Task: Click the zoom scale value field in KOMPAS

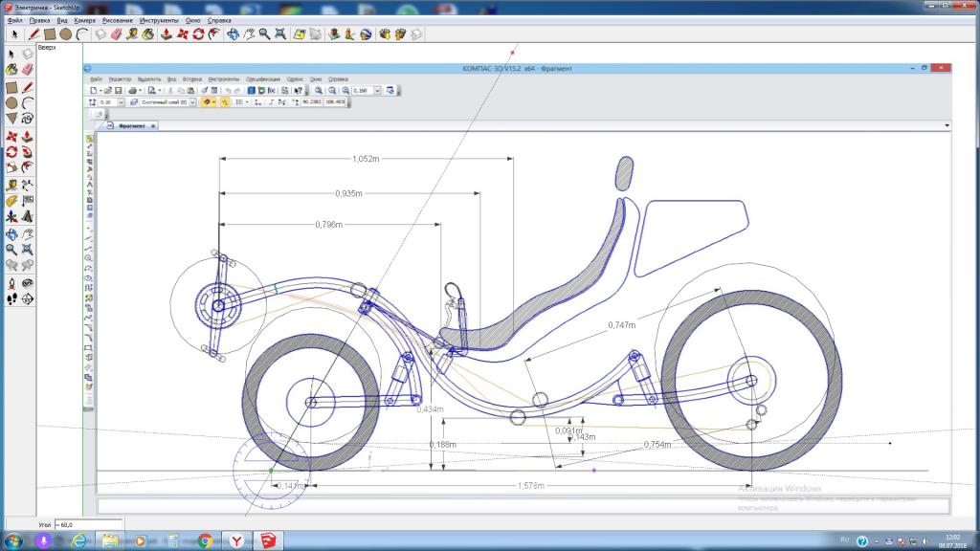Action: pos(362,91)
